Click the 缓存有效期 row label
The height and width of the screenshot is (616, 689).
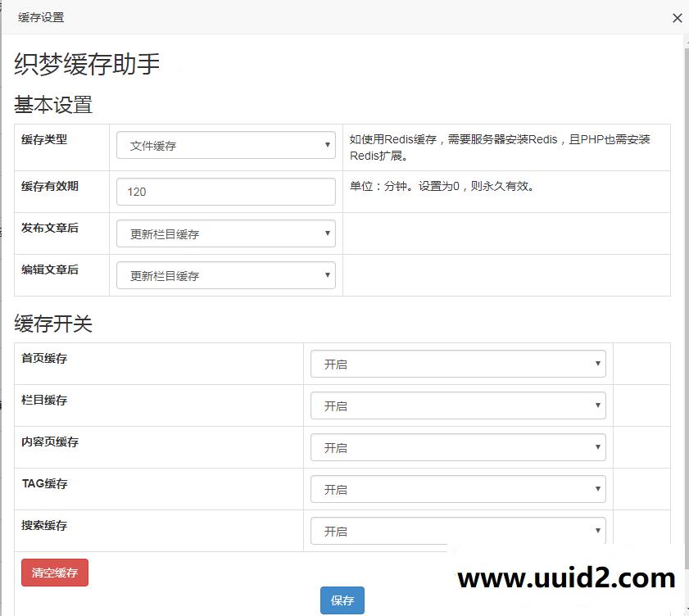(49, 184)
